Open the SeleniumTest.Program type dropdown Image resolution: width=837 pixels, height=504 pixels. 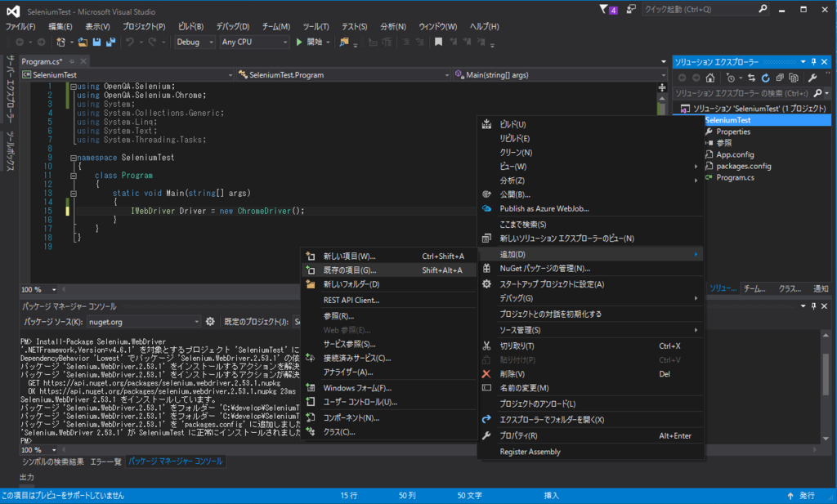[x=344, y=75]
